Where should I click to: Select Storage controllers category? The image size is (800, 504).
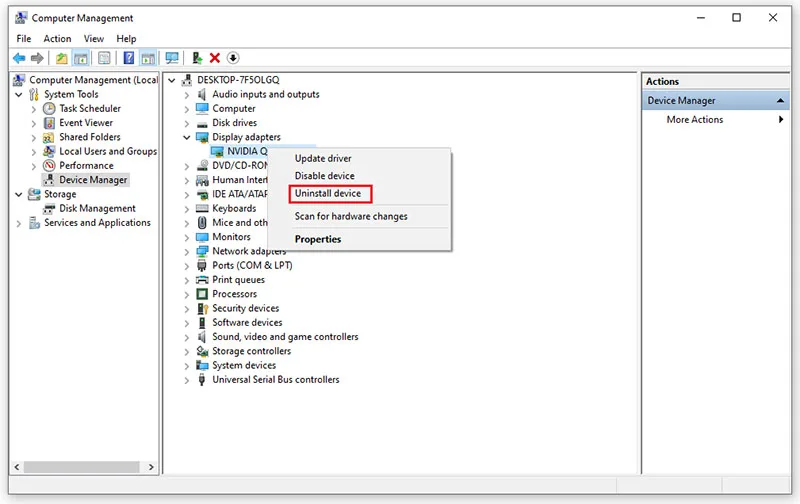pyautogui.click(x=252, y=351)
